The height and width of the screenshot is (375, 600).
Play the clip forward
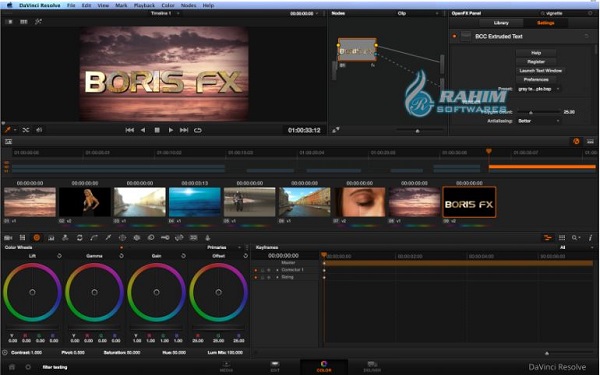coord(171,130)
